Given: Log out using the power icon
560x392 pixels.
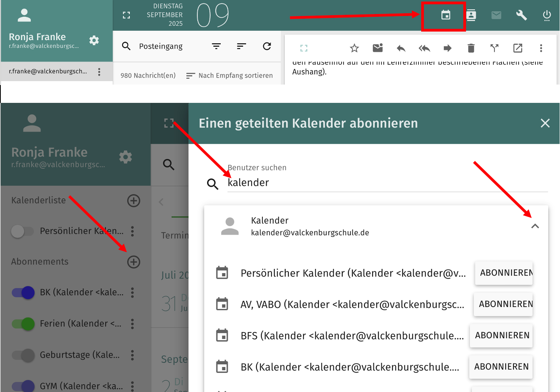Looking at the screenshot, I should coord(547,15).
